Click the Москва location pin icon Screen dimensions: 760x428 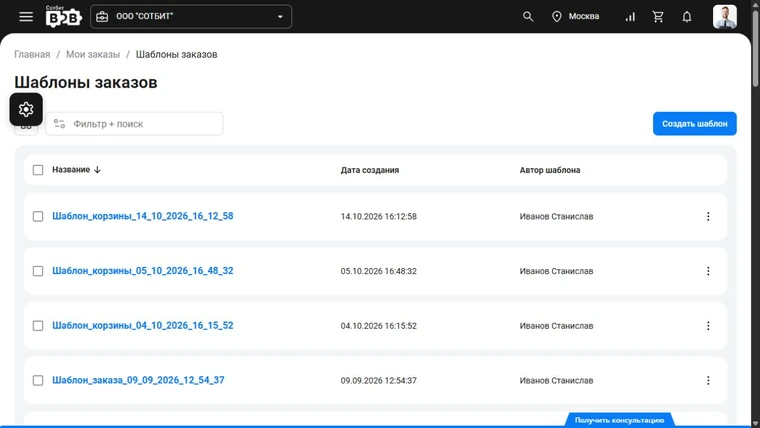click(x=557, y=16)
